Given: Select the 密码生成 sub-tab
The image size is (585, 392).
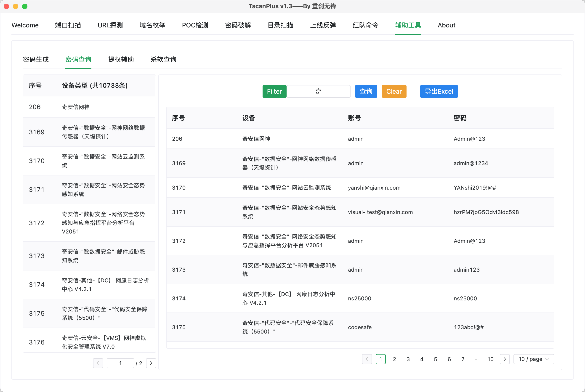Looking at the screenshot, I should tap(36, 59).
